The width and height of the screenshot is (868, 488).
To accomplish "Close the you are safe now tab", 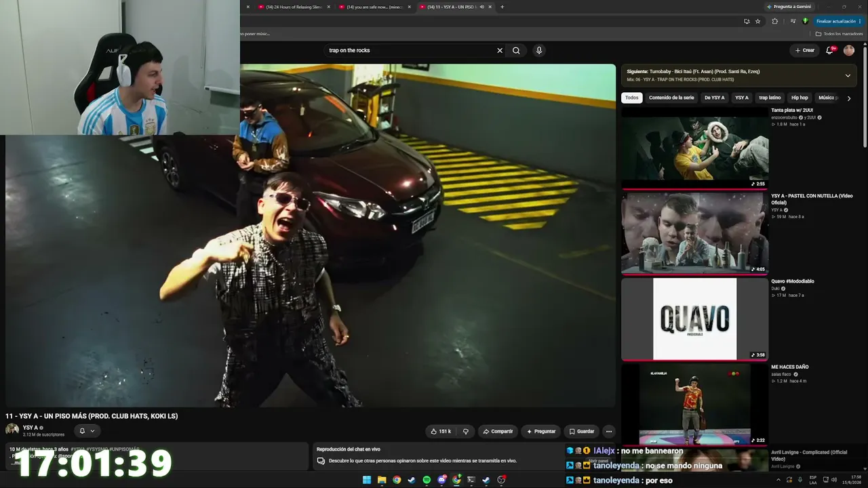I will pyautogui.click(x=409, y=7).
